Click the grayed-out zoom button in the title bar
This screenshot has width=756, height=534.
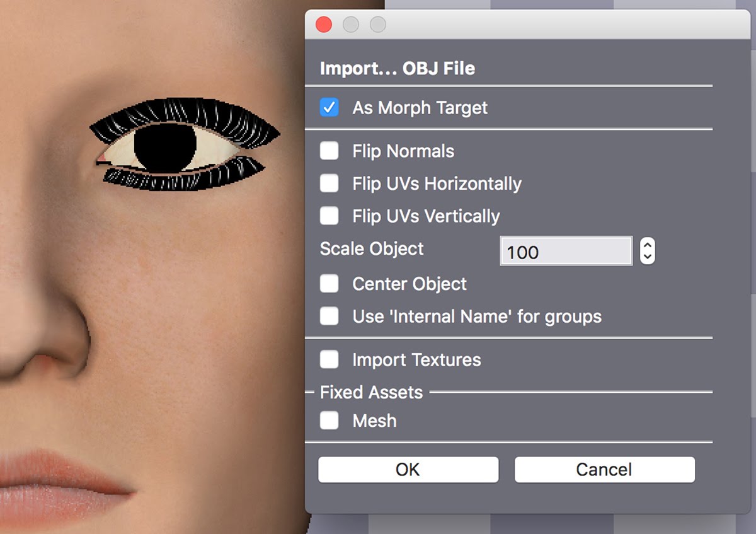click(x=377, y=25)
